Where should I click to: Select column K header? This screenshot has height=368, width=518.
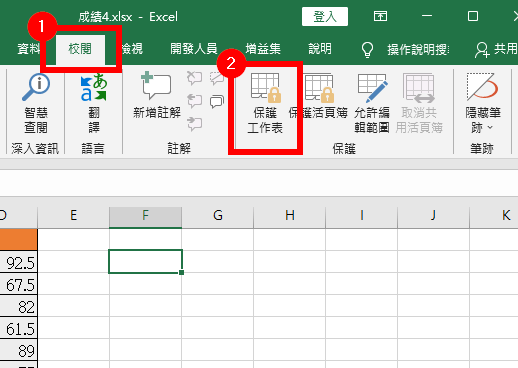point(494,215)
